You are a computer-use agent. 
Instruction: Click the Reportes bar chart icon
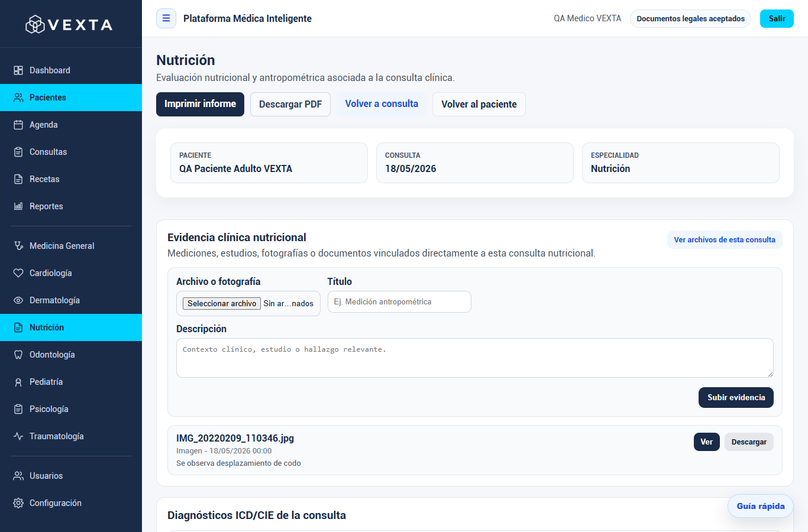(x=18, y=206)
